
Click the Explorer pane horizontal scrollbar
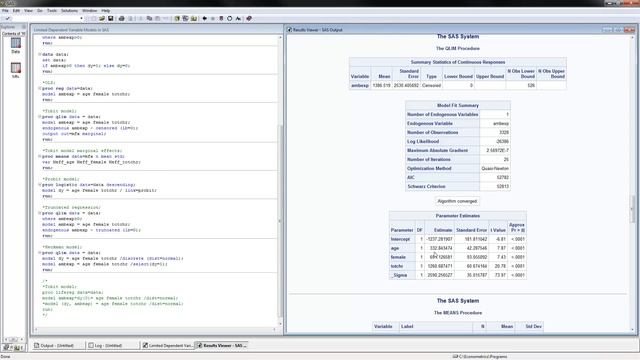tap(13, 339)
